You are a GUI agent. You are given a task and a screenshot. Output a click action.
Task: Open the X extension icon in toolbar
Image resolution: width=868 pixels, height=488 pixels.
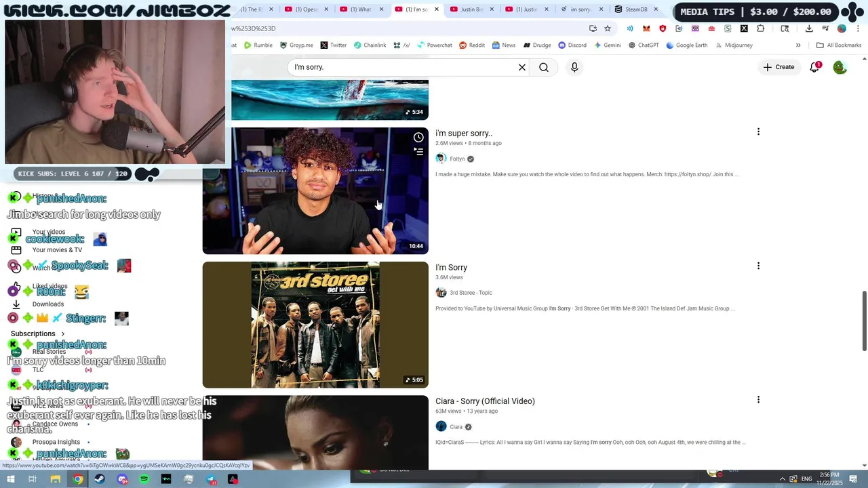744,28
